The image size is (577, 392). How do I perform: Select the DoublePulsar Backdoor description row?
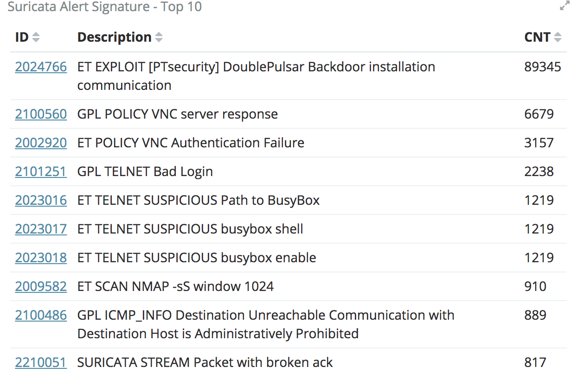[x=256, y=76]
